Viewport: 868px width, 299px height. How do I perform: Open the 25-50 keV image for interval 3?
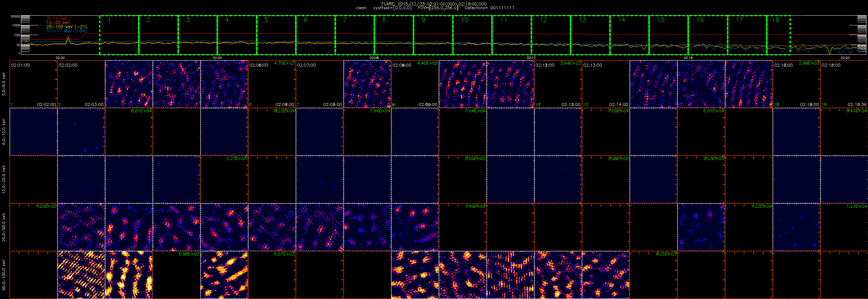[x=129, y=227]
